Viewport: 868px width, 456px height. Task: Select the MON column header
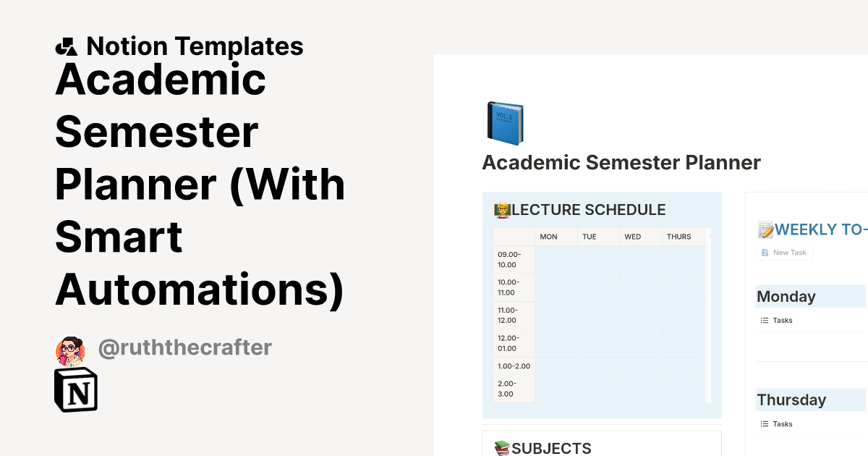click(x=548, y=236)
